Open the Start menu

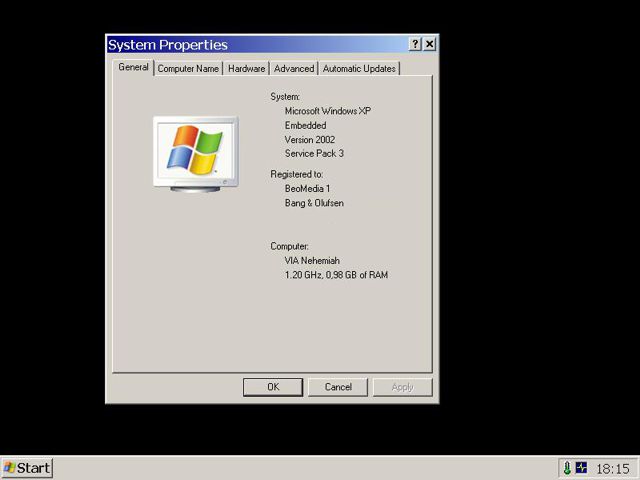pos(27,468)
